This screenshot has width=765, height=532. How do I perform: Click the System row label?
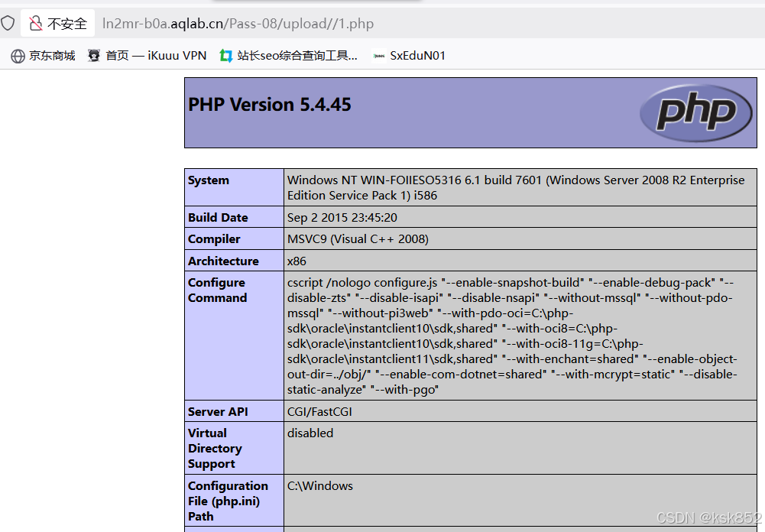coord(209,180)
